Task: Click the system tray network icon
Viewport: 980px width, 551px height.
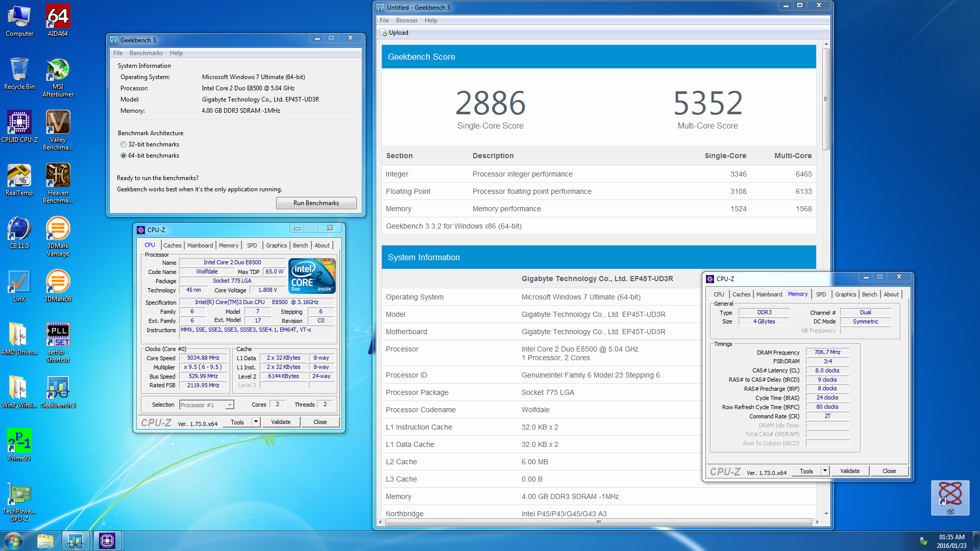Action: [923, 541]
